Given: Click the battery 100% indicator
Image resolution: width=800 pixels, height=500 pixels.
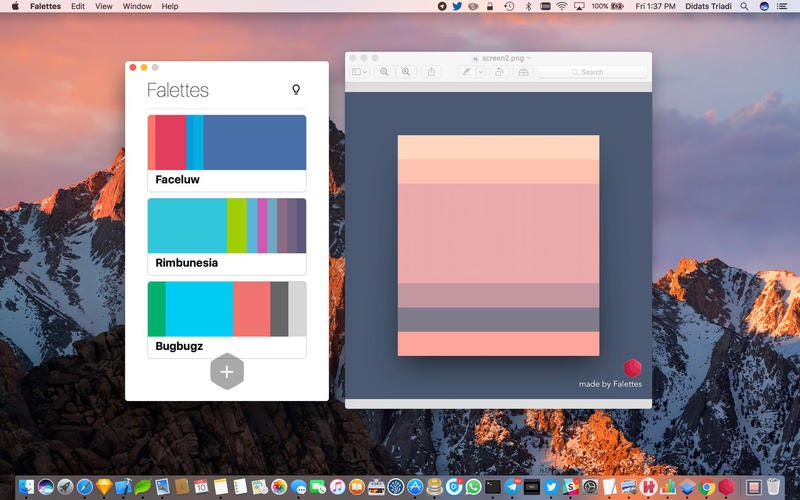Looking at the screenshot, I should [607, 6].
